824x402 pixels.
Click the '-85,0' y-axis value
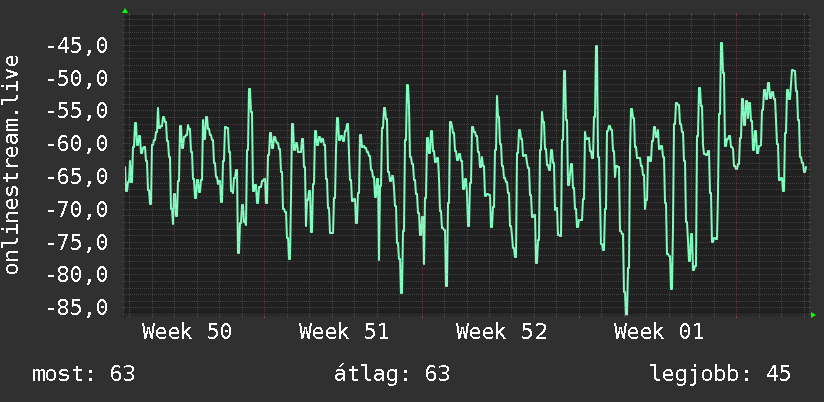tap(77, 307)
